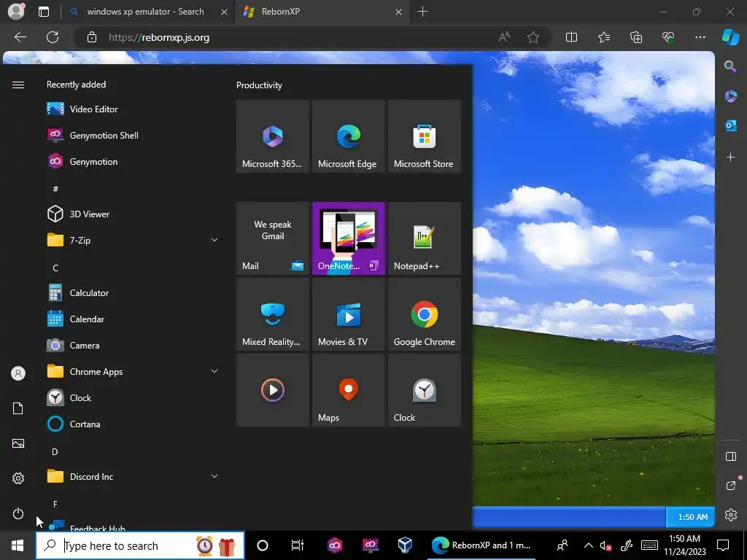Screen dimensions: 747x560
Task: Go back in the browser
Action: click(x=20, y=37)
